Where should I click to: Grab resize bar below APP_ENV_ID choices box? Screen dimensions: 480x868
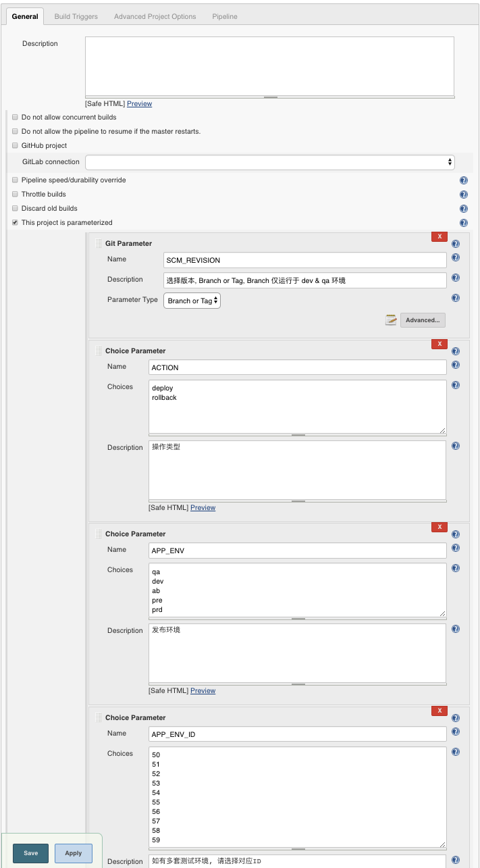click(298, 850)
